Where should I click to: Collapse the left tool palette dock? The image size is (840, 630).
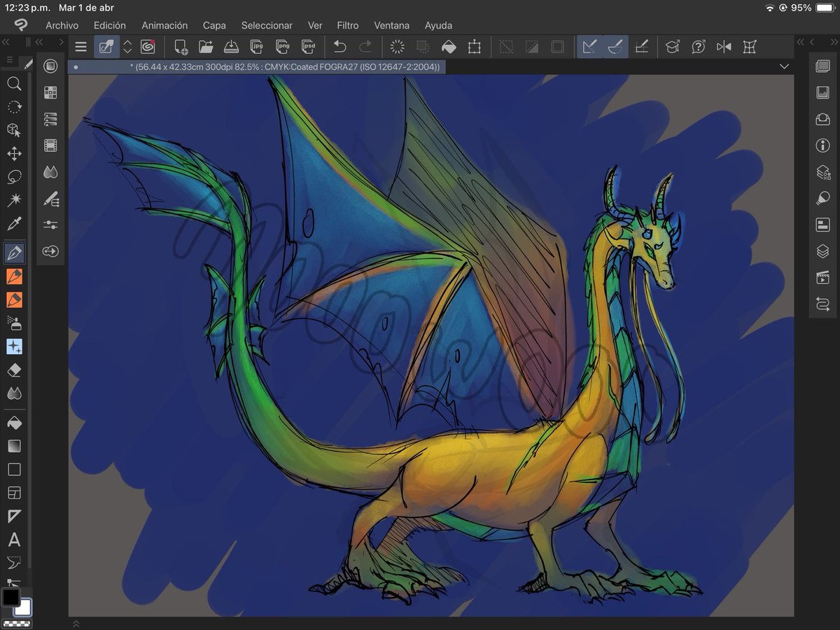pos(6,43)
